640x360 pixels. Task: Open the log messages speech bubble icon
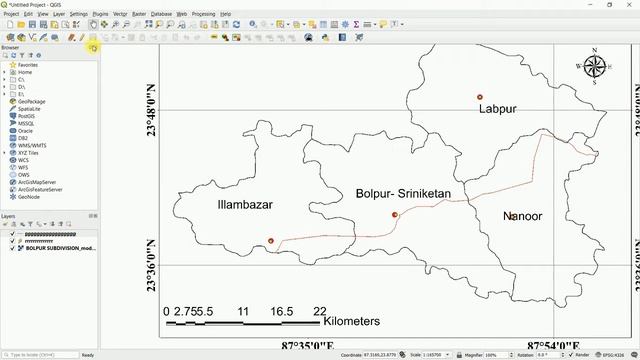(634, 355)
